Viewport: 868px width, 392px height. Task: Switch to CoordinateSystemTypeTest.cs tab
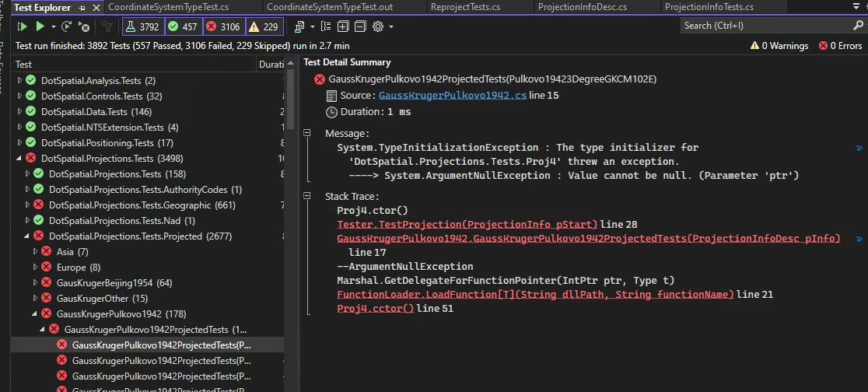coord(168,7)
